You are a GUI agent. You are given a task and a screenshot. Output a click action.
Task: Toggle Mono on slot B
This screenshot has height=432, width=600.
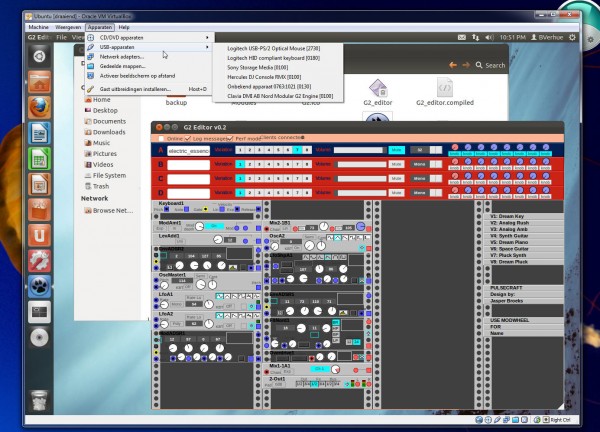[x=419, y=164]
